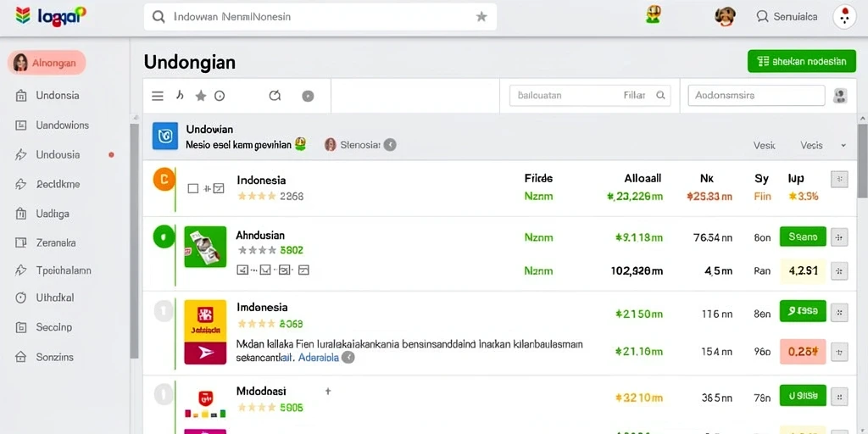Click the Sonzins home icon
The image size is (868, 434).
21,357
